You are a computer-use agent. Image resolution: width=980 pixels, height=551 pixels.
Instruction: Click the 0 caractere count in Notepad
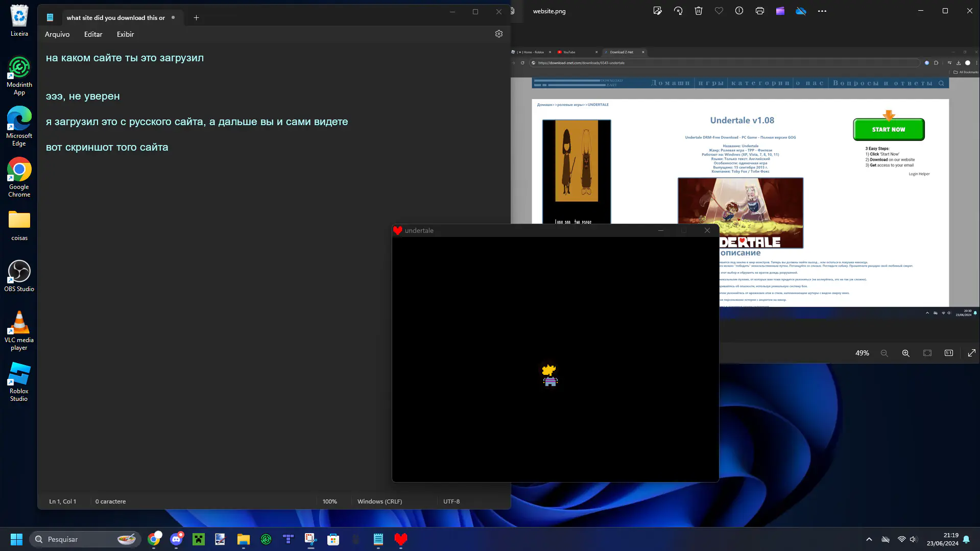click(110, 501)
